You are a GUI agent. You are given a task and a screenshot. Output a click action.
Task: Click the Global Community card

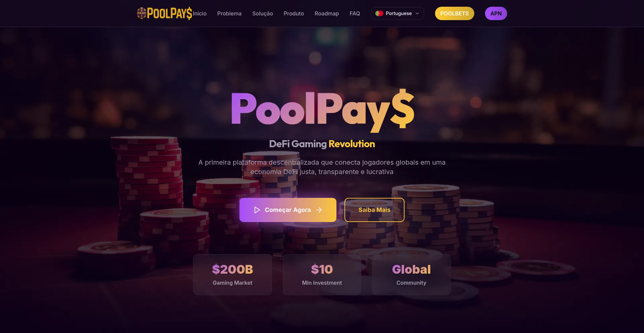coord(411,275)
